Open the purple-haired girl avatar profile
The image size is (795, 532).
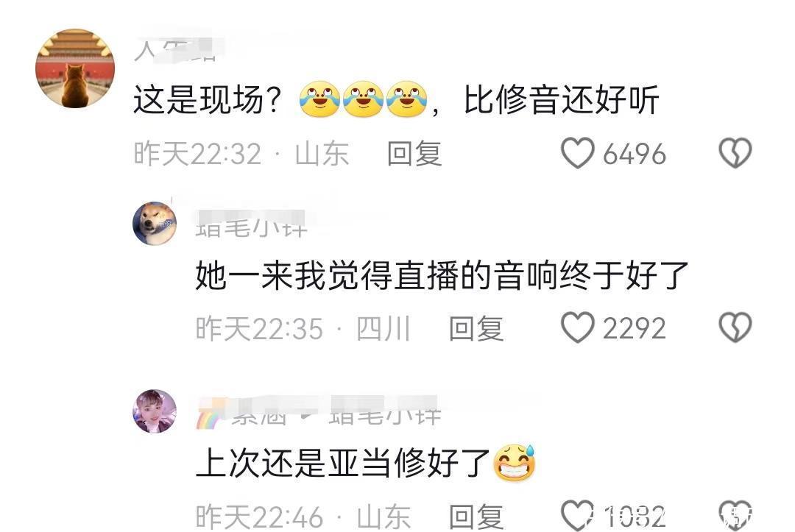pyautogui.click(x=155, y=411)
